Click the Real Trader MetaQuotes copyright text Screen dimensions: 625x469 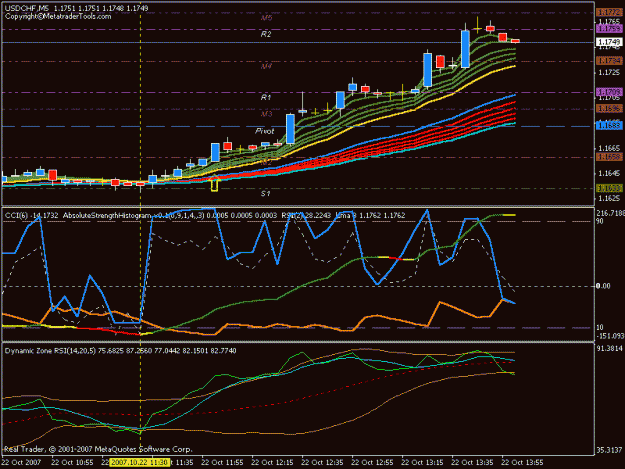coord(98,449)
